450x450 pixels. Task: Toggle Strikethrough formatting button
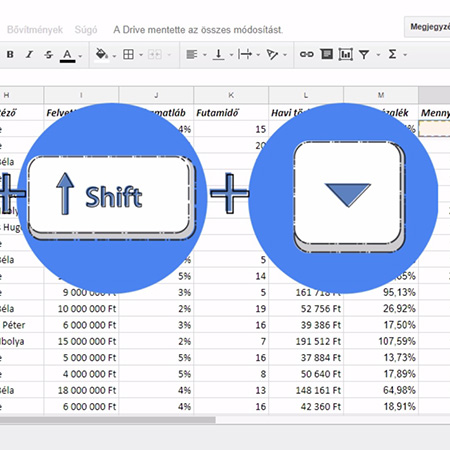point(49,55)
